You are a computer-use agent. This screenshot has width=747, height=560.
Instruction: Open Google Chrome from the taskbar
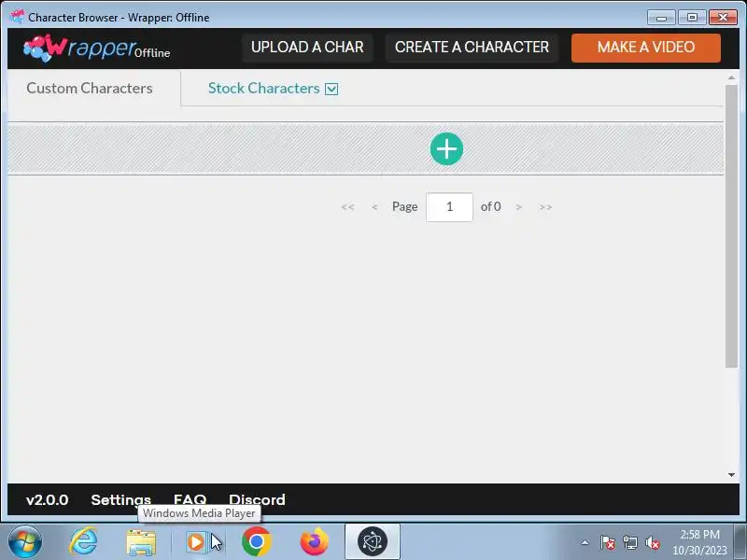tap(256, 541)
